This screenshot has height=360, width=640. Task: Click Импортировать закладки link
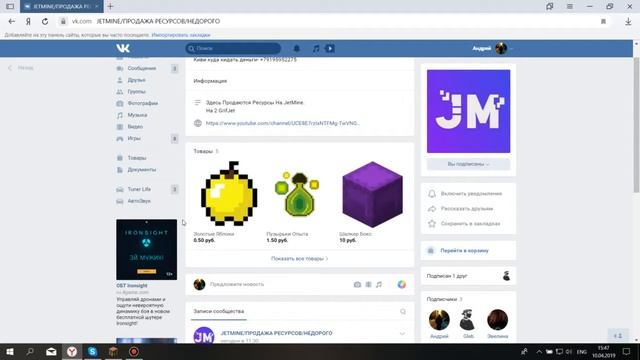coord(181,35)
